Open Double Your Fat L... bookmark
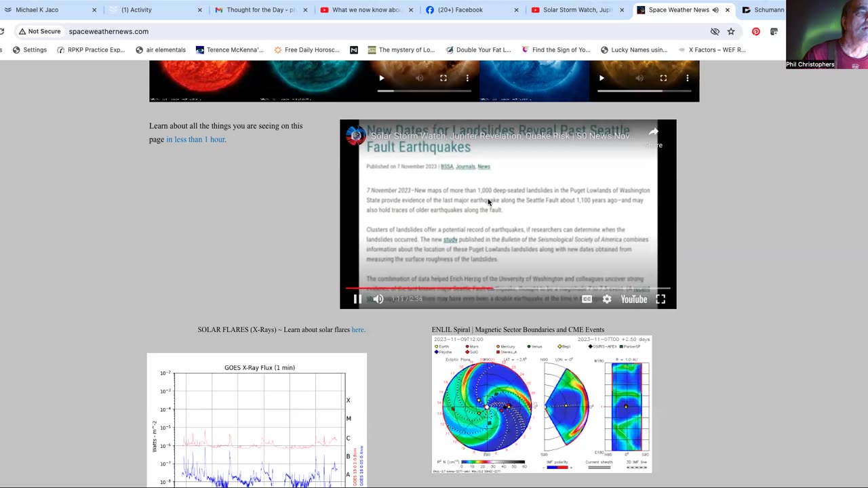 (479, 49)
